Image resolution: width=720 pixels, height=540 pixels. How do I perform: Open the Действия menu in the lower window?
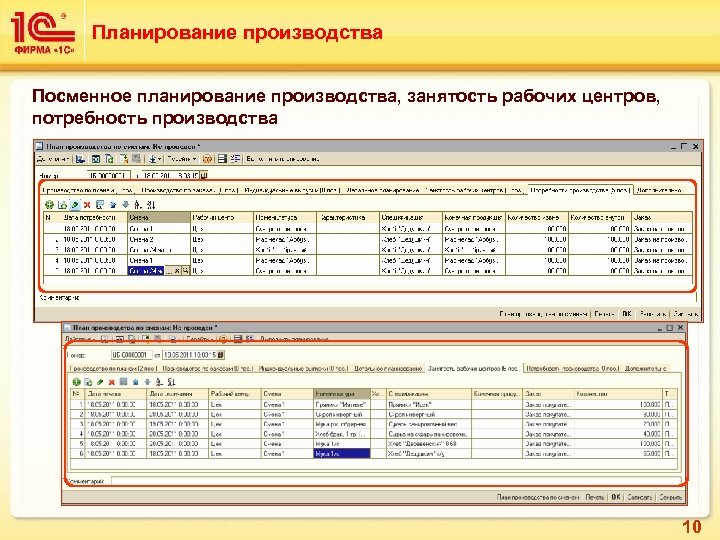click(x=80, y=339)
